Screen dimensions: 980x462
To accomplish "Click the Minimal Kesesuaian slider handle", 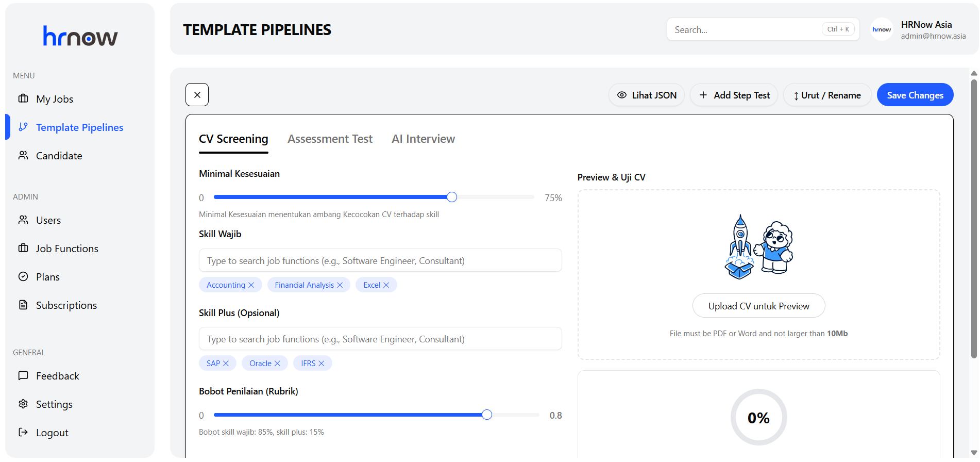I will click(452, 197).
